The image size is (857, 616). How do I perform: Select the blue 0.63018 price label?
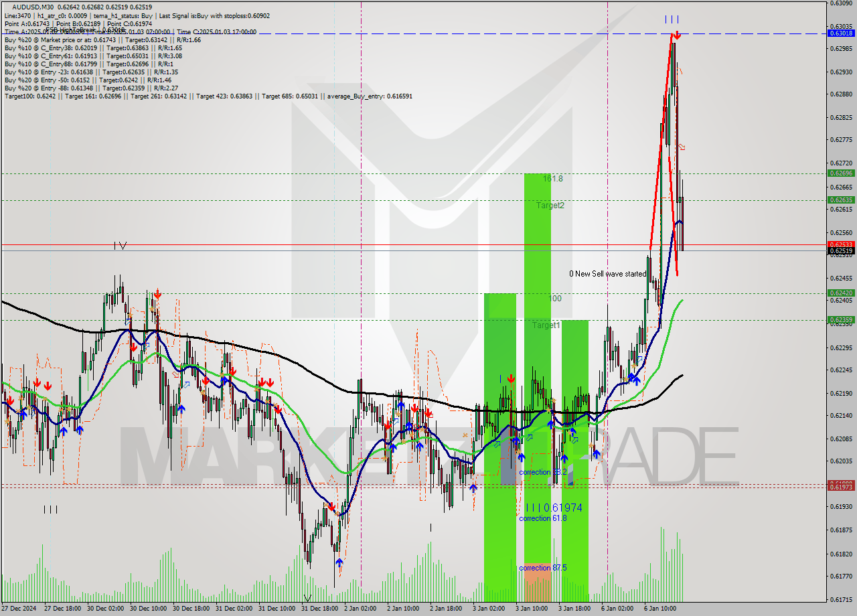[841, 33]
